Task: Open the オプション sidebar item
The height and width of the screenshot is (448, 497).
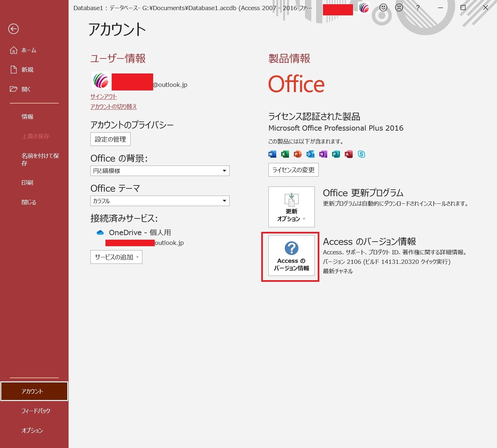Action: tap(32, 430)
